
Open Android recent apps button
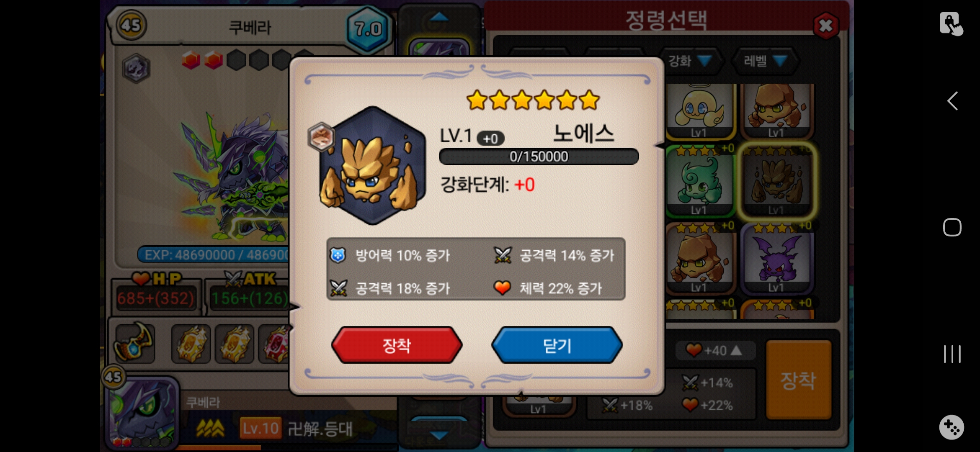click(952, 354)
